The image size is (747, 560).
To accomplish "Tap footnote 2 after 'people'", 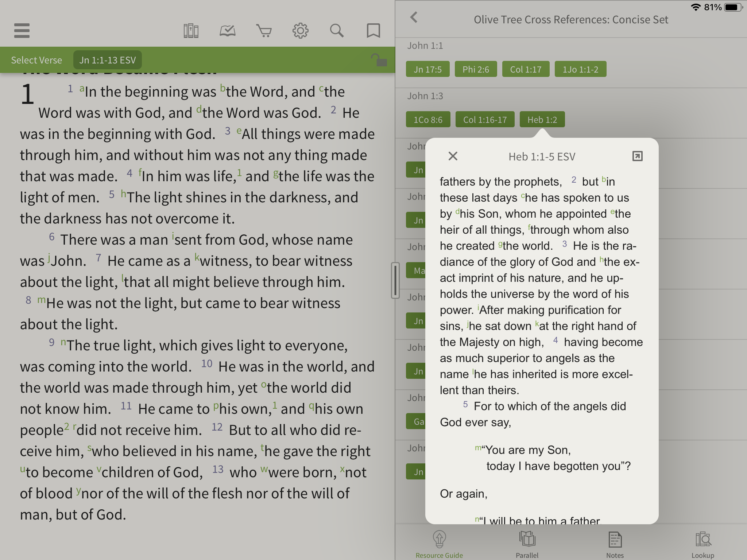I will point(66,426).
